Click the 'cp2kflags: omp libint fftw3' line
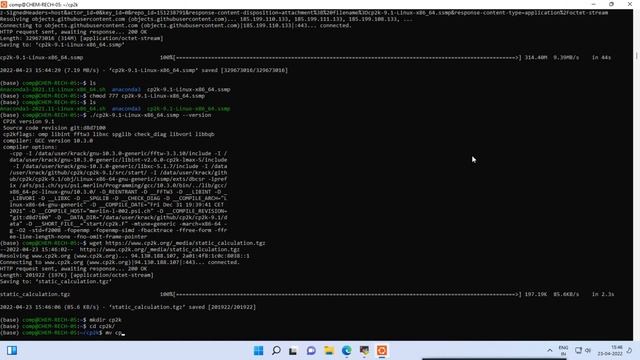The width and height of the screenshot is (640, 360). pyautogui.click(x=109, y=134)
